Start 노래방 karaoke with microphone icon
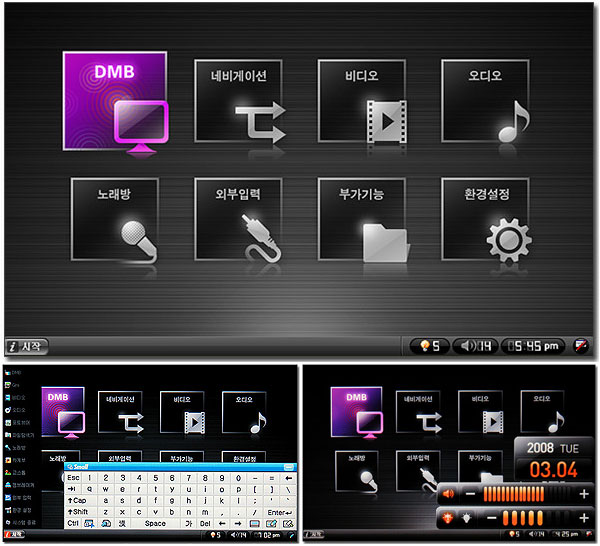This screenshot has height=546, width=600. 113,220
